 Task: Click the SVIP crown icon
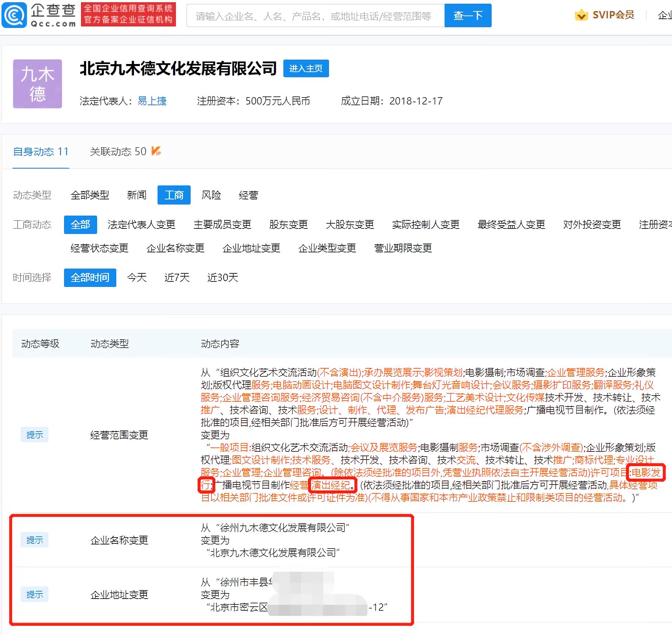(x=581, y=15)
